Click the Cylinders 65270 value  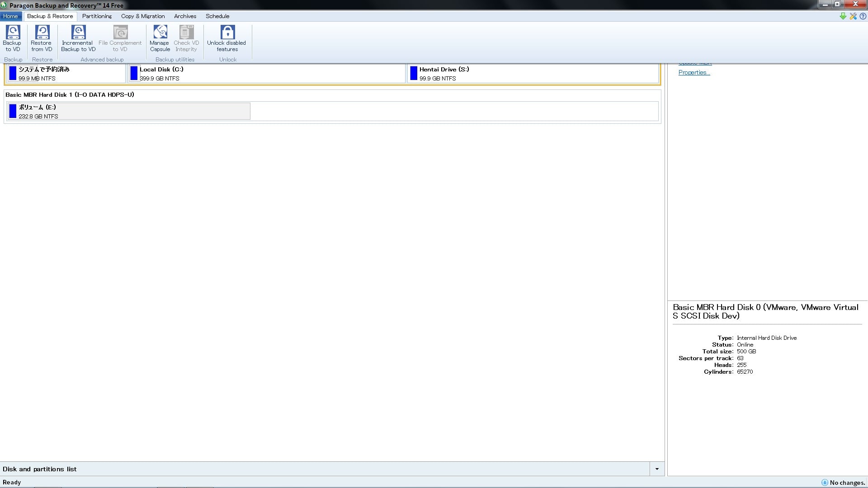point(745,372)
